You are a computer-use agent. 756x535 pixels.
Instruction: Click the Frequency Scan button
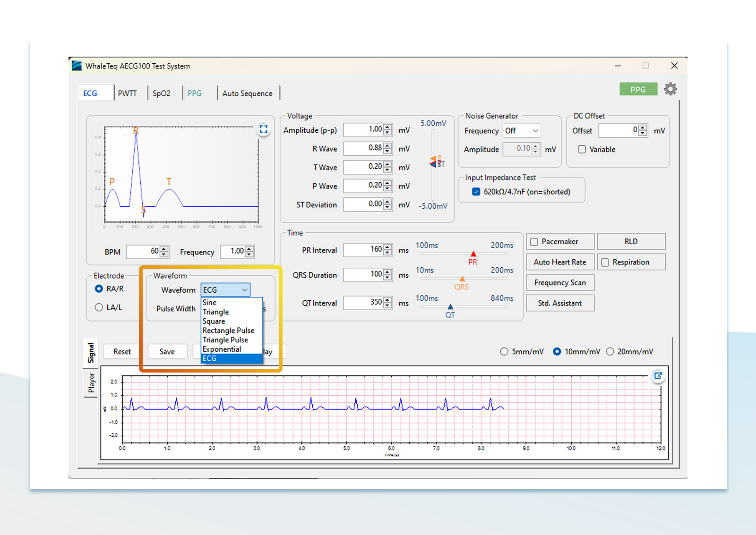coord(560,283)
